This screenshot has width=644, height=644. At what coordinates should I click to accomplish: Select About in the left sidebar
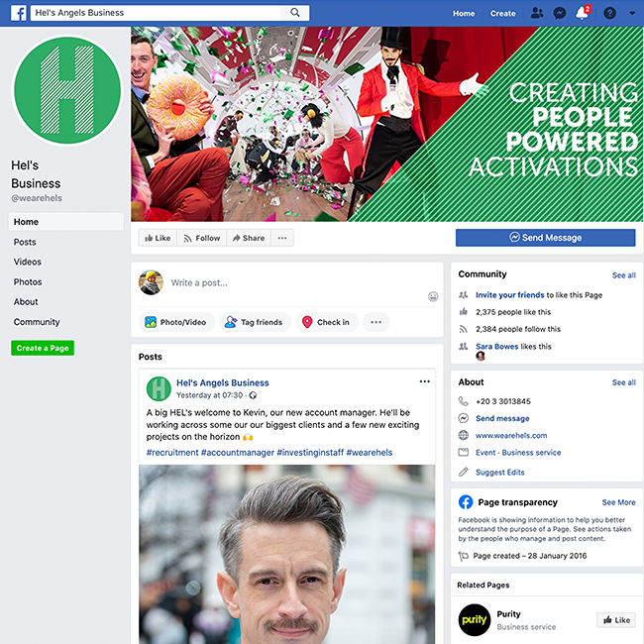point(26,302)
